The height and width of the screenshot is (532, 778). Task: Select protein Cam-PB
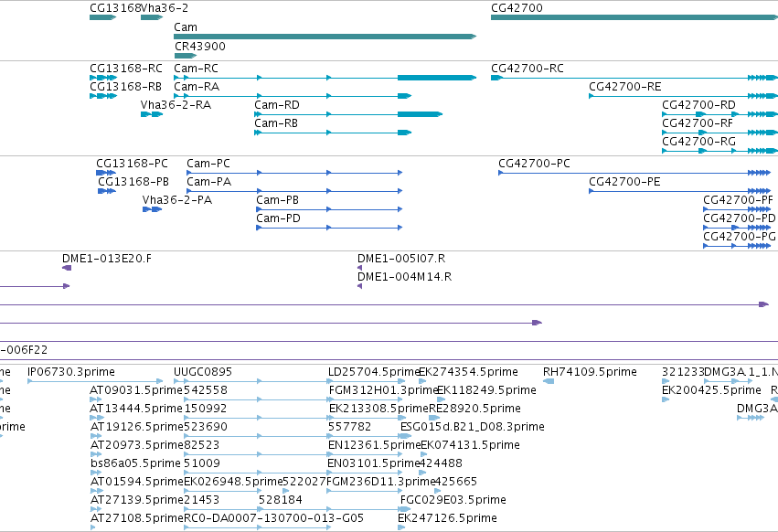[329, 209]
